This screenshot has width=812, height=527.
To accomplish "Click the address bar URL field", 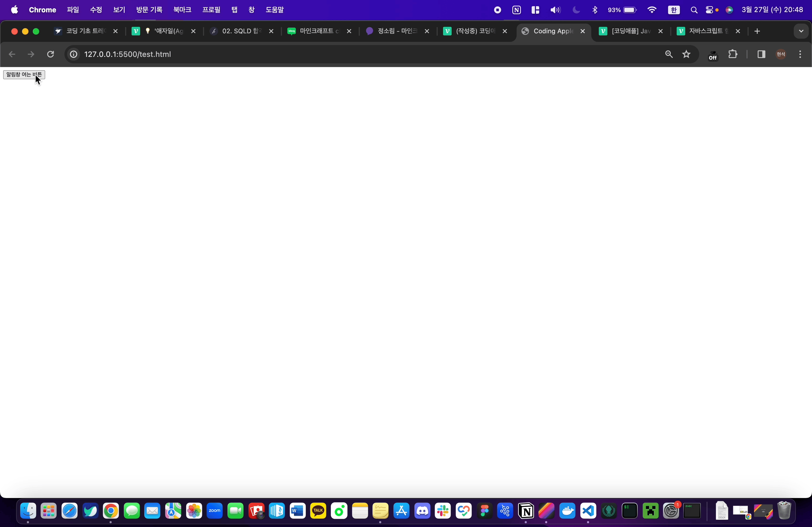I will coord(341,54).
